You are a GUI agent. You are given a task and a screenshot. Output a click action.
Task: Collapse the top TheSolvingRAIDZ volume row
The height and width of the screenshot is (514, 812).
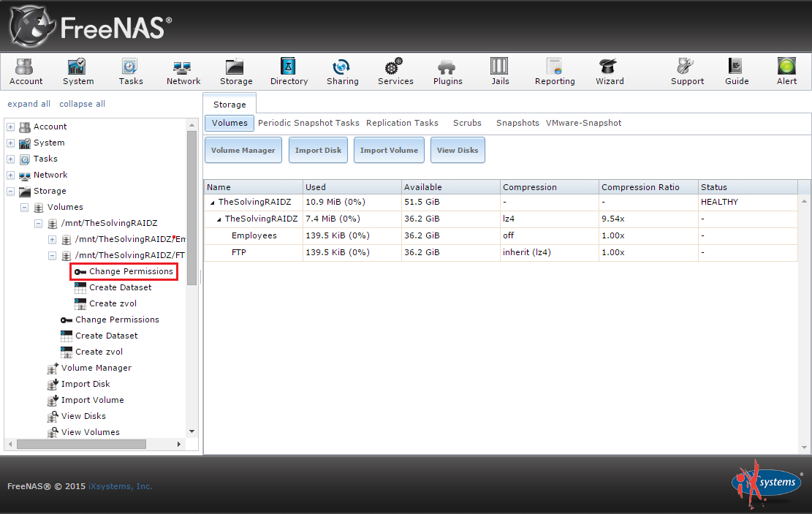coord(213,203)
